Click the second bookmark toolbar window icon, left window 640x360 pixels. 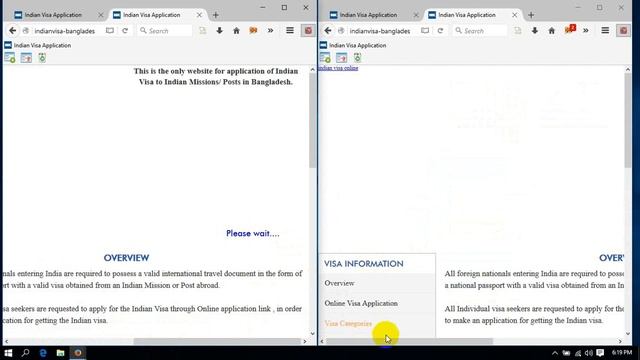[x=26, y=58]
